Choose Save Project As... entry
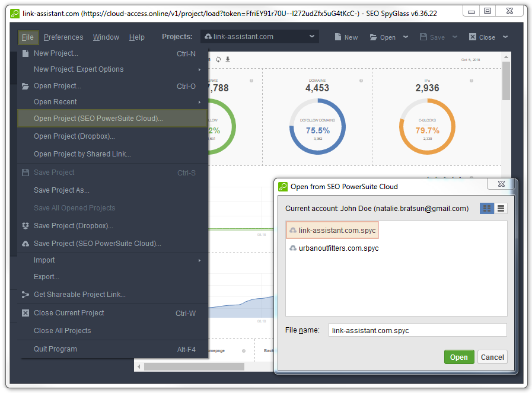 [x=112, y=190]
